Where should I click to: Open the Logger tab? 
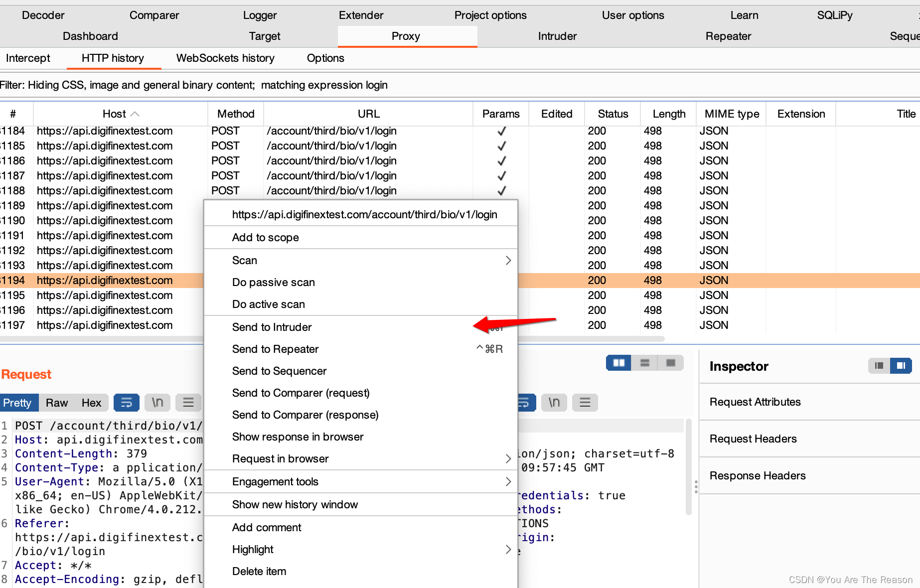point(260,15)
